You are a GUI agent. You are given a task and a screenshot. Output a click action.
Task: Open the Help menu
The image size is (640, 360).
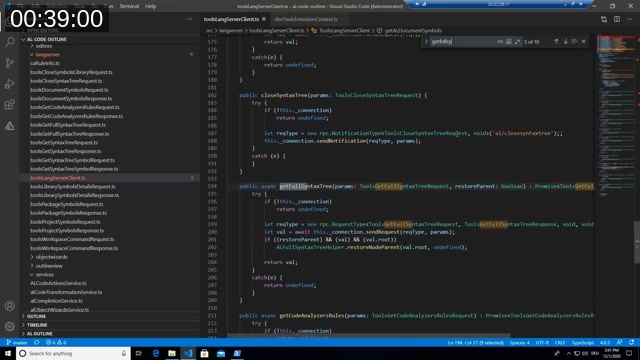[151, 6]
